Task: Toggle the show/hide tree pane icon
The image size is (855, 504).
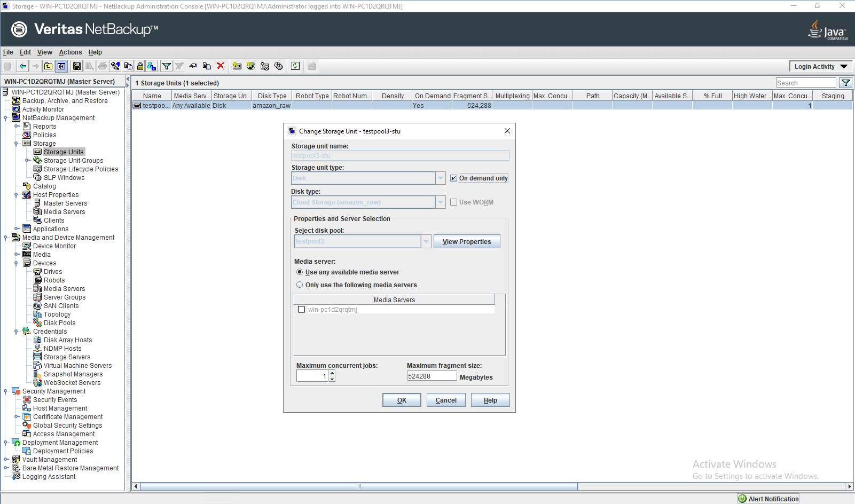Action: [61, 66]
